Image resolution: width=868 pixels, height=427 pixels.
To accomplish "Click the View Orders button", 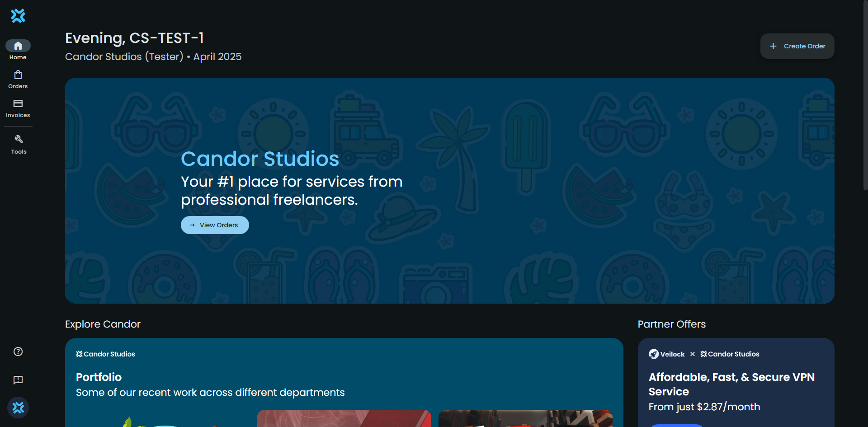I will pos(215,225).
